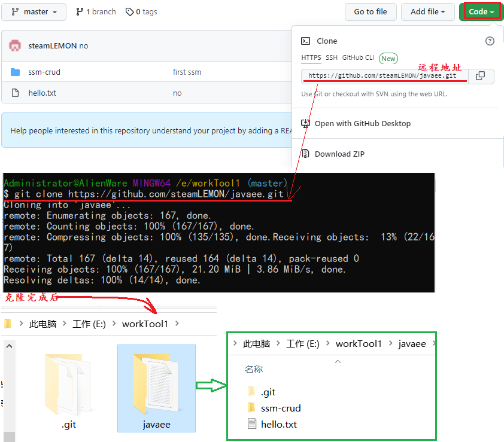This screenshot has width=504, height=442.
Task: Click the hello.txt document icon in javaee list
Action: point(252,423)
